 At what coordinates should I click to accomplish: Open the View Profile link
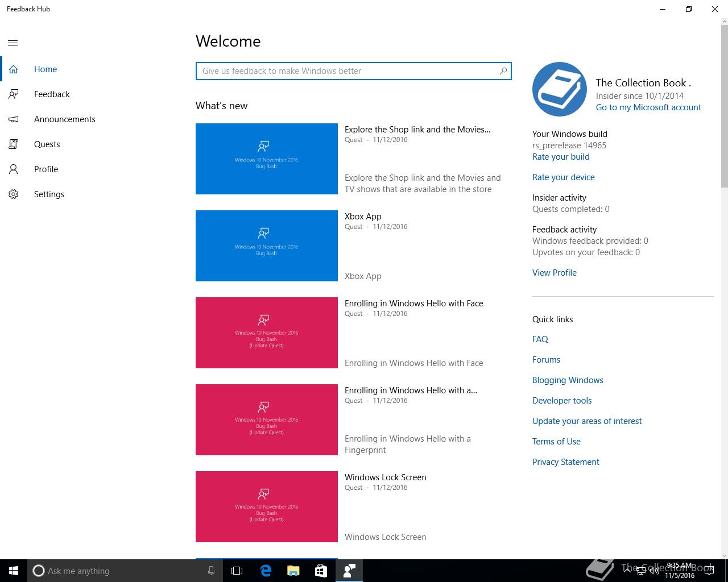click(x=555, y=273)
